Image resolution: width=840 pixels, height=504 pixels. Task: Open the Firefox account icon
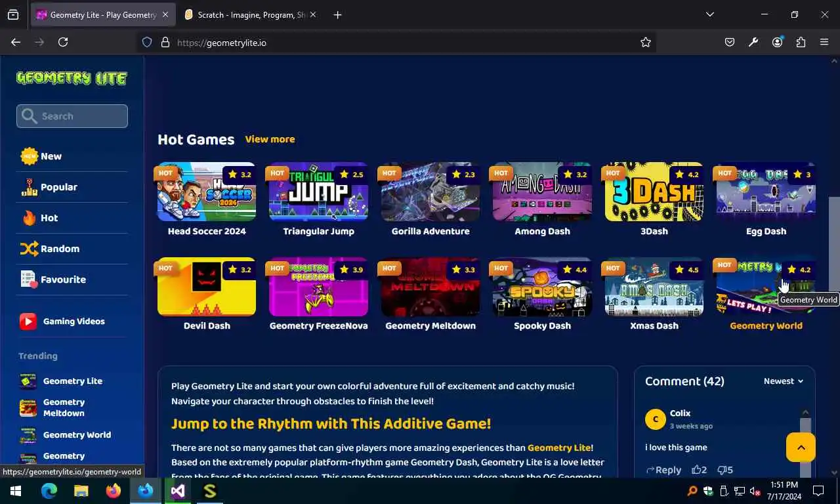coord(777,42)
